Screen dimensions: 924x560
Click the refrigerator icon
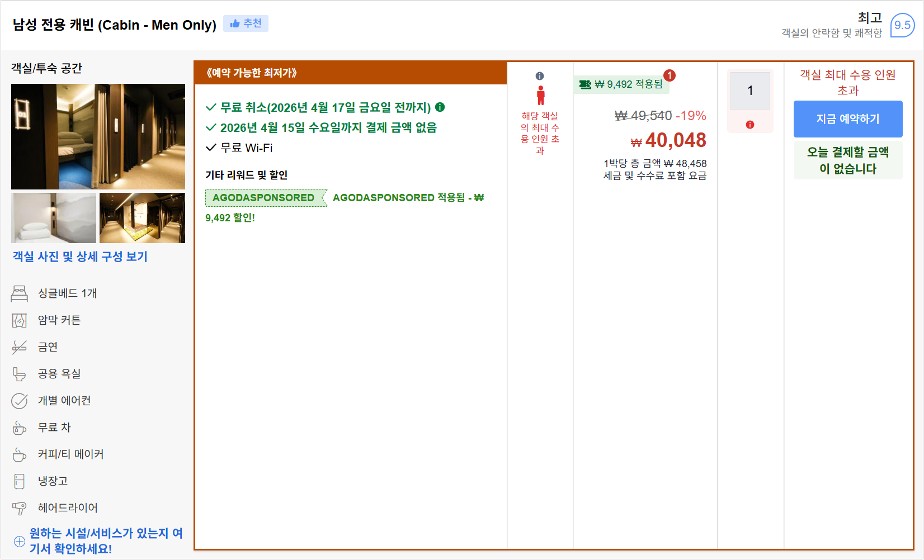point(20,481)
